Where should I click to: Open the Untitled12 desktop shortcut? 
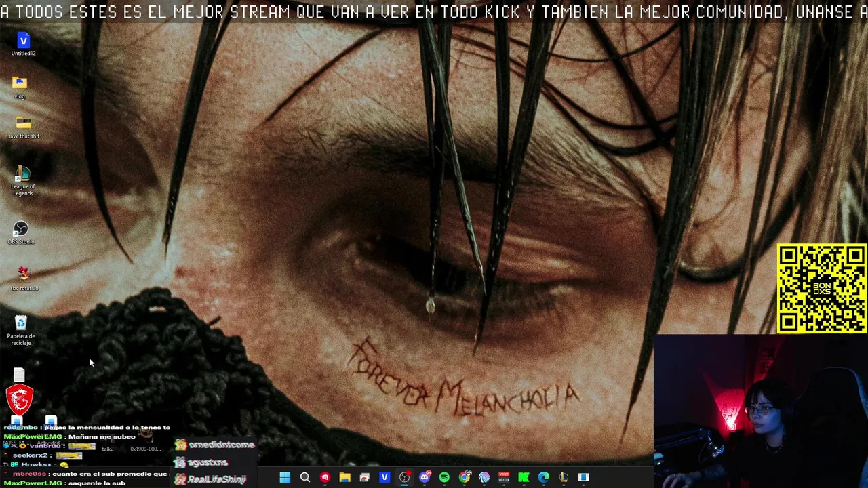pos(23,43)
